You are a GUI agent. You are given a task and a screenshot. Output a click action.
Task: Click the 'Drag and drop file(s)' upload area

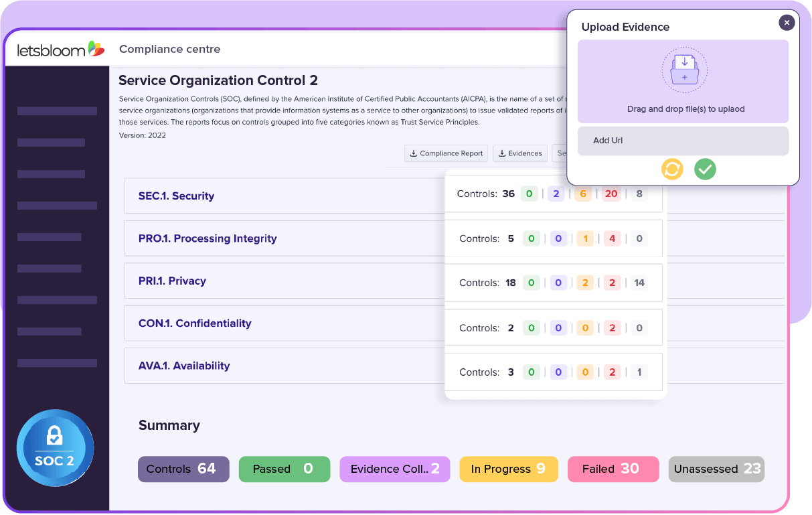point(683,81)
